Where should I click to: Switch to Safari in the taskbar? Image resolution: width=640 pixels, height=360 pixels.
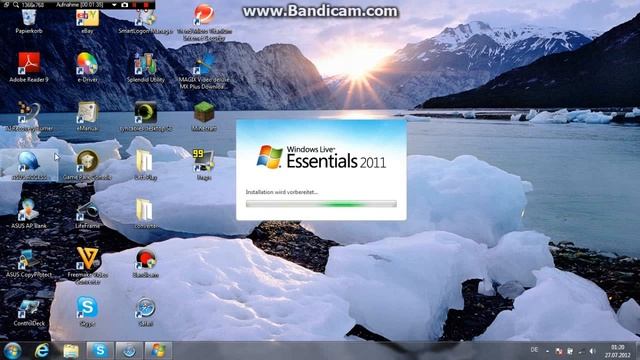129,351
